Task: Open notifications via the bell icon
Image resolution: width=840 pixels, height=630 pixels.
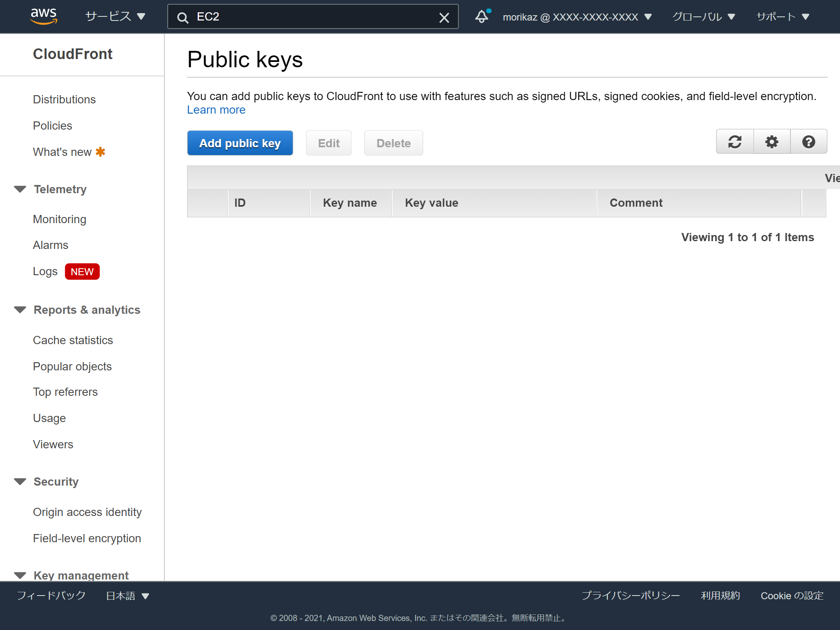Action: click(x=482, y=16)
